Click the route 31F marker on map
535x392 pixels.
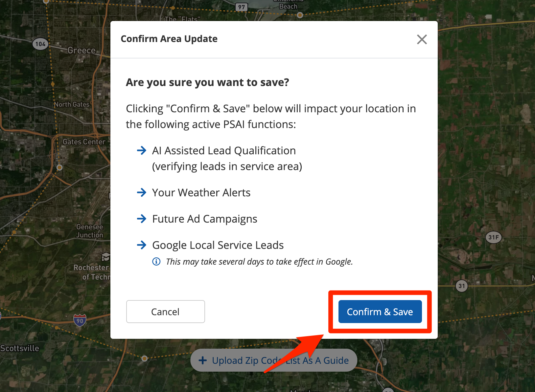coord(493,237)
